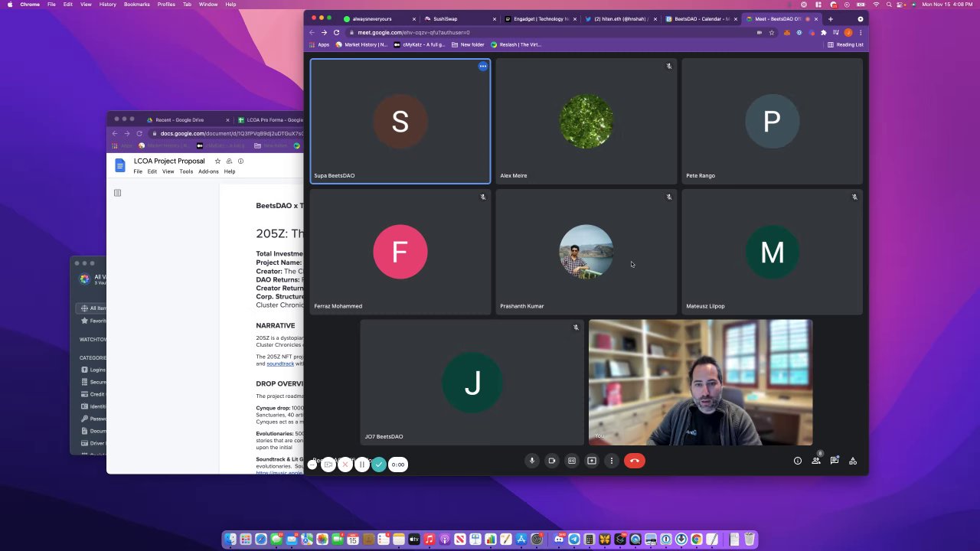The width and height of the screenshot is (980, 551).
Task: Open the Market History bookmark
Action: tap(361, 44)
